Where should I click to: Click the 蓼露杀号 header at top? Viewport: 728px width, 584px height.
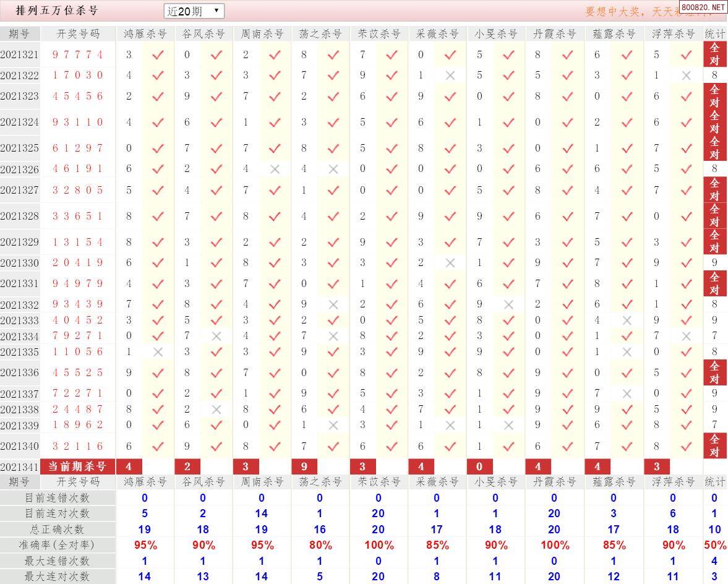614,34
